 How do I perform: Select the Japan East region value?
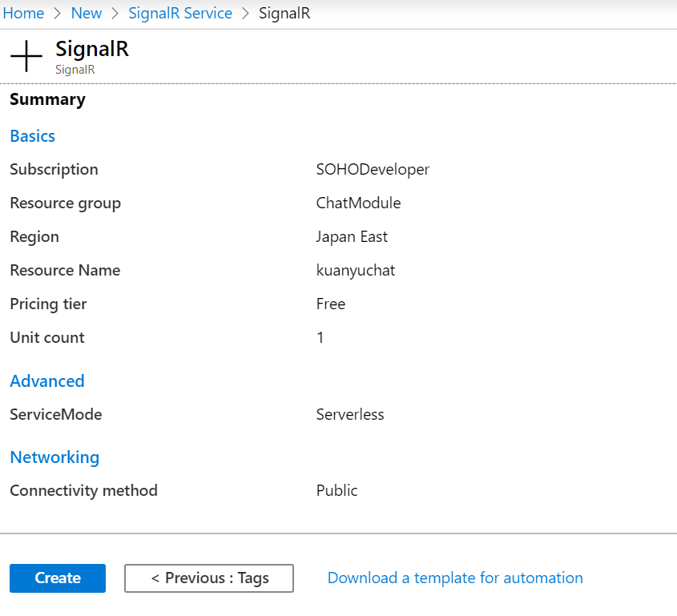352,237
